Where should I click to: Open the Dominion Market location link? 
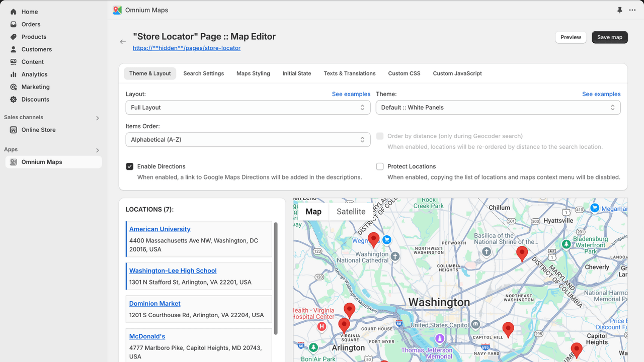(x=154, y=304)
